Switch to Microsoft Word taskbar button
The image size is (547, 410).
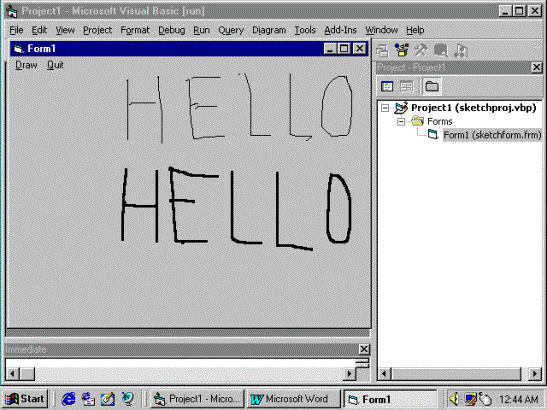click(x=292, y=399)
